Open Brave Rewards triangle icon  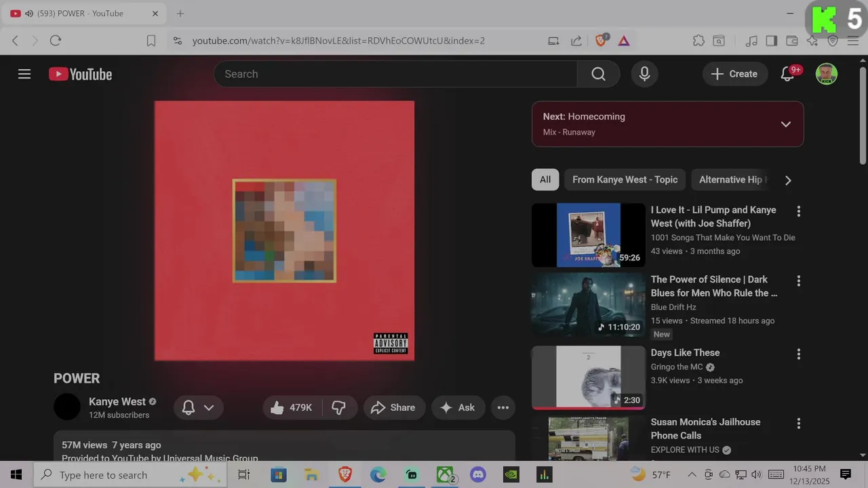tap(624, 41)
